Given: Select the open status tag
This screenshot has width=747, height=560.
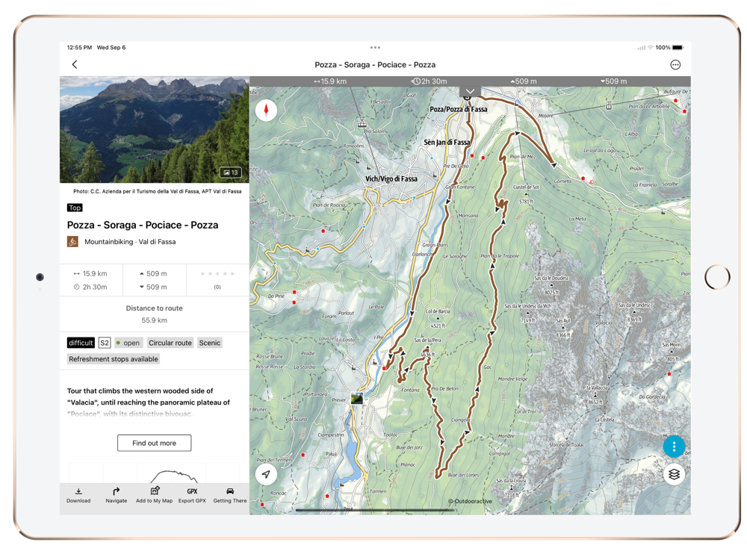Looking at the screenshot, I should click(x=128, y=343).
